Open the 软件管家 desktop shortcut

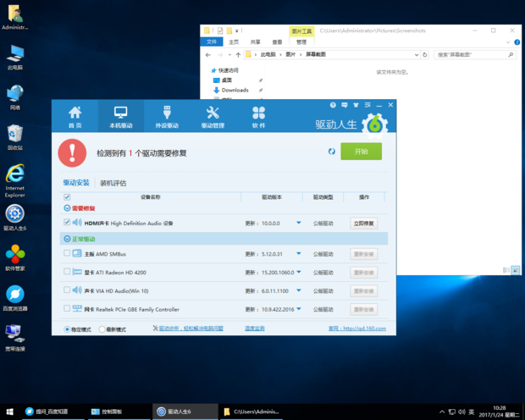pos(15,258)
